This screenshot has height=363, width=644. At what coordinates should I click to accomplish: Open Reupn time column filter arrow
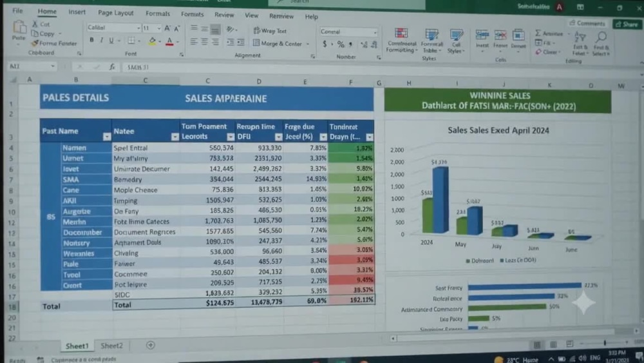click(x=278, y=137)
